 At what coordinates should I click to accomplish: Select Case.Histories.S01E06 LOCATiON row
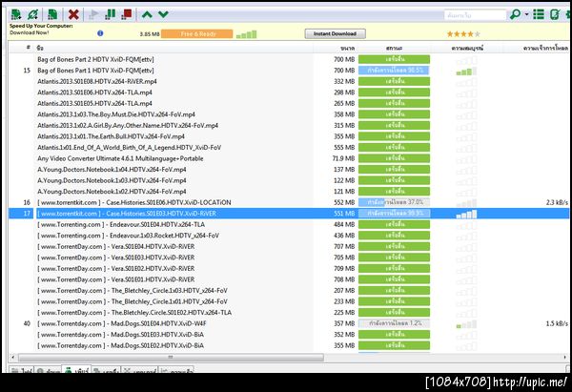pos(289,202)
